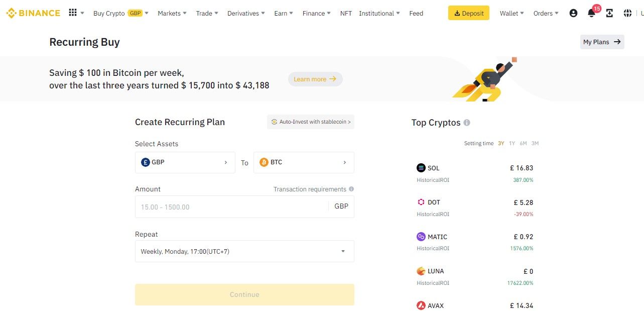Image resolution: width=644 pixels, height=311 pixels.
Task: Click the AVAX price £ 14.34
Action: pos(522,305)
